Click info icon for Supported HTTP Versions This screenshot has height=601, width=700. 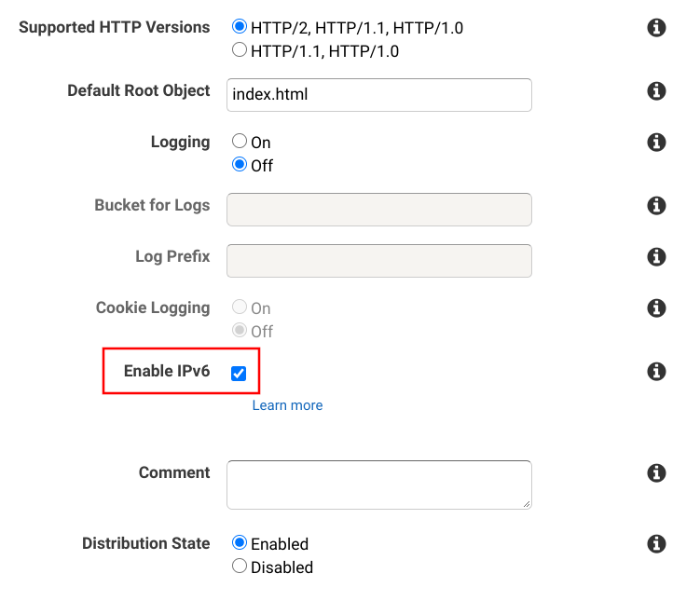[x=656, y=28]
